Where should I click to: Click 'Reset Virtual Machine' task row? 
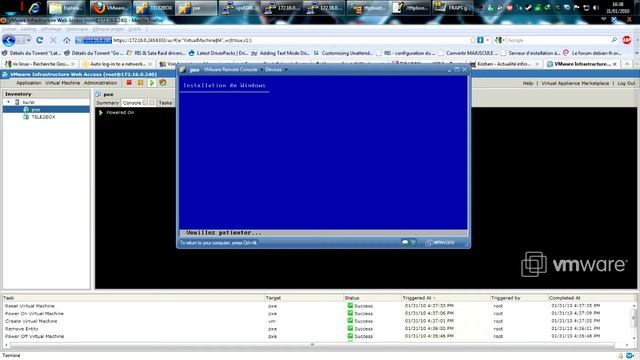click(x=317, y=306)
